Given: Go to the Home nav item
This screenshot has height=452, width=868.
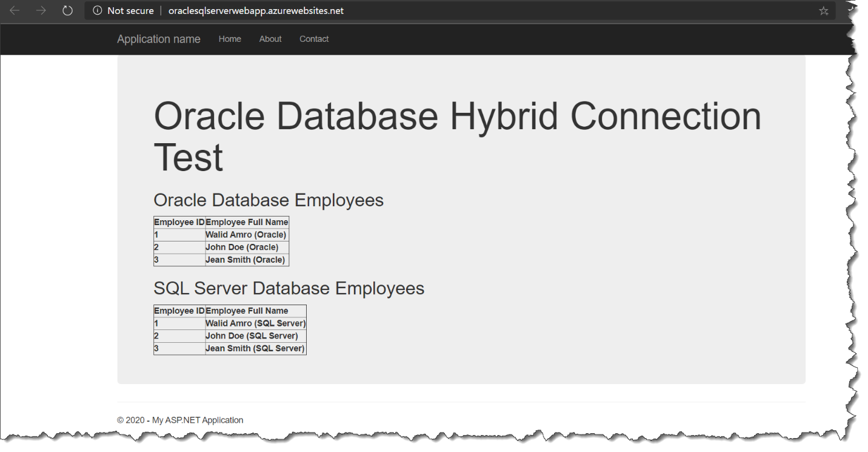Looking at the screenshot, I should point(230,39).
